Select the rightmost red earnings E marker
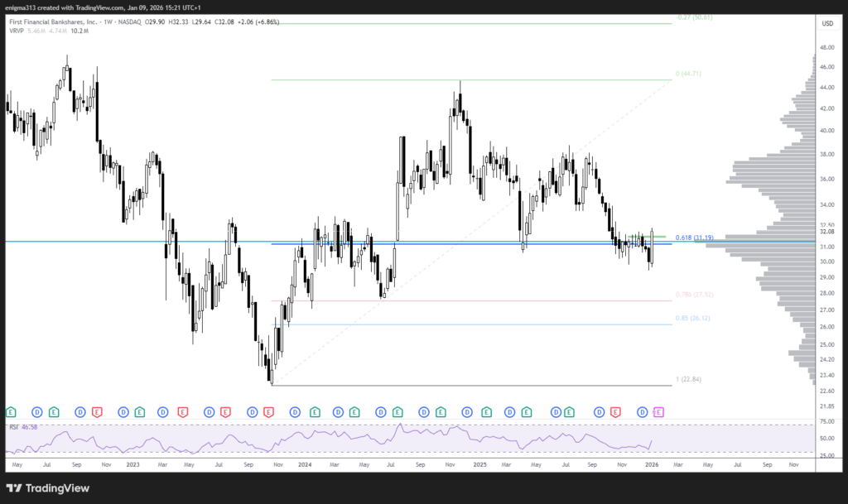 click(x=615, y=411)
